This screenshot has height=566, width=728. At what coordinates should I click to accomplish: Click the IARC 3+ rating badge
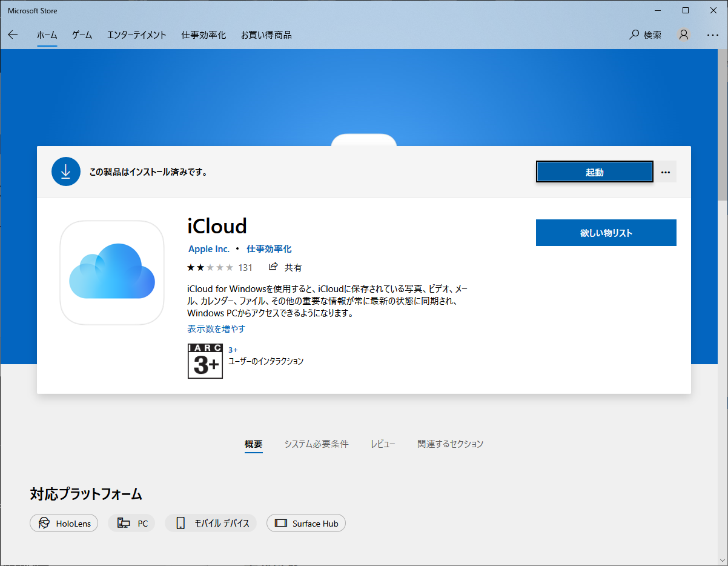(205, 361)
